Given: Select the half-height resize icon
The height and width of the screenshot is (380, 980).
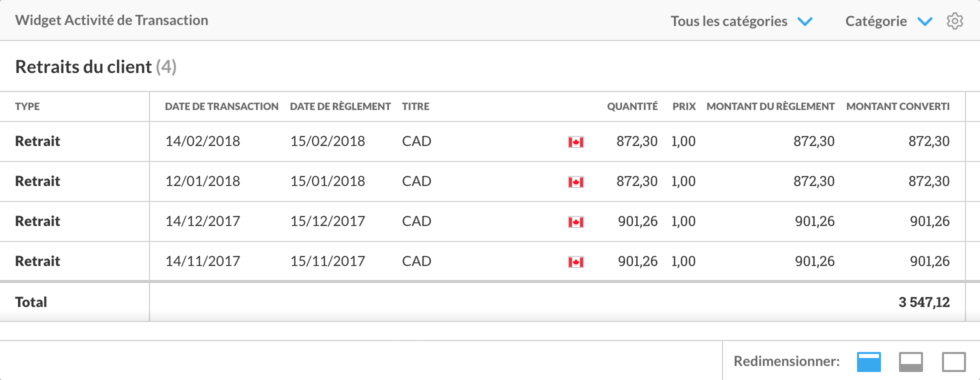Looking at the screenshot, I should point(910,362).
